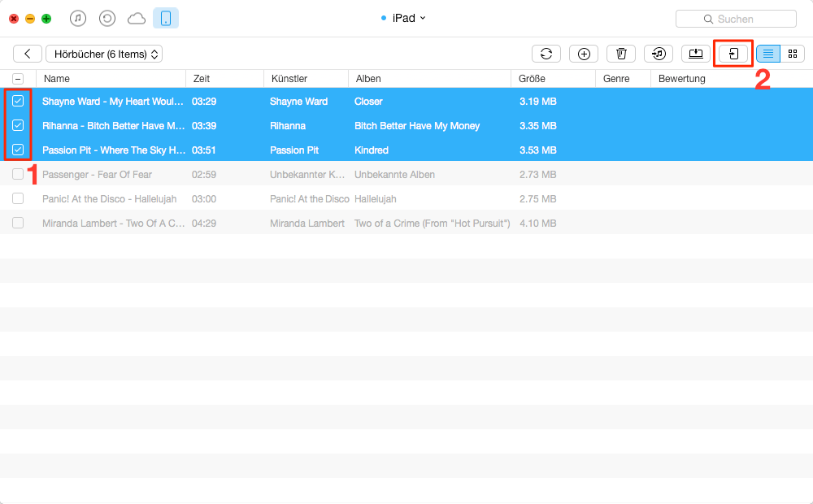This screenshot has width=813, height=504.
Task: Click the artist 'Miranda Lambert' cell
Action: (307, 224)
